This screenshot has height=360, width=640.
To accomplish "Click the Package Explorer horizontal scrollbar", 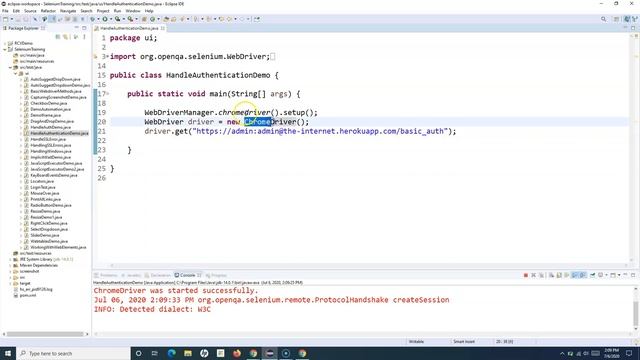I will (x=45, y=334).
